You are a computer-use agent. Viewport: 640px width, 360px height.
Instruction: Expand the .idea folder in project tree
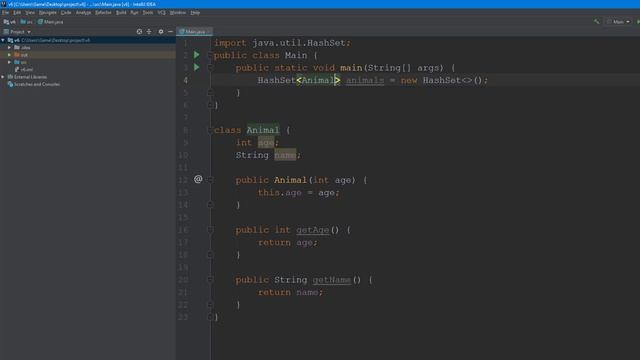[9, 47]
